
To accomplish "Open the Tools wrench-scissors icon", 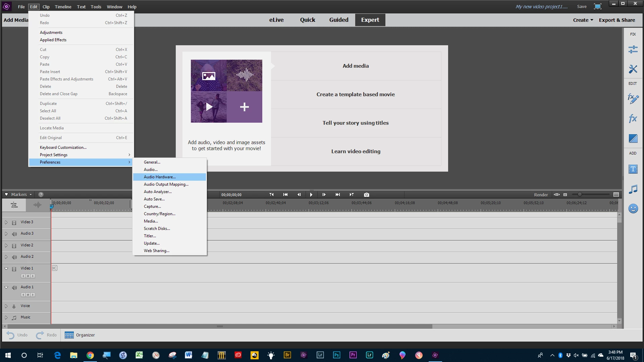I will pyautogui.click(x=633, y=69).
